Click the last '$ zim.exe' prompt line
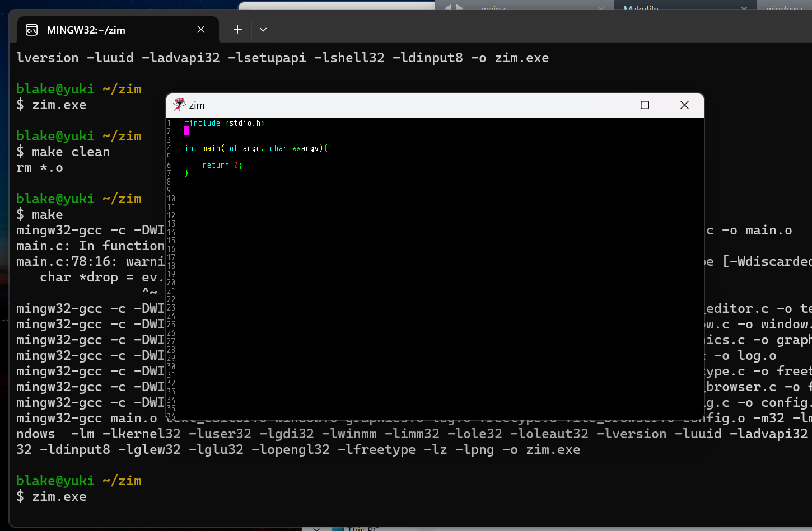The width and height of the screenshot is (812, 531). point(52,496)
